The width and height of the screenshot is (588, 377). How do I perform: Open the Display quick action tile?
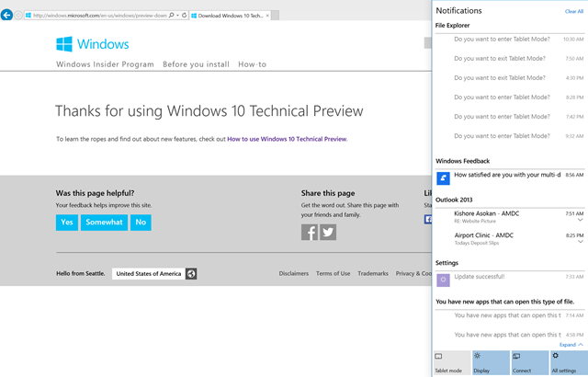491,362
